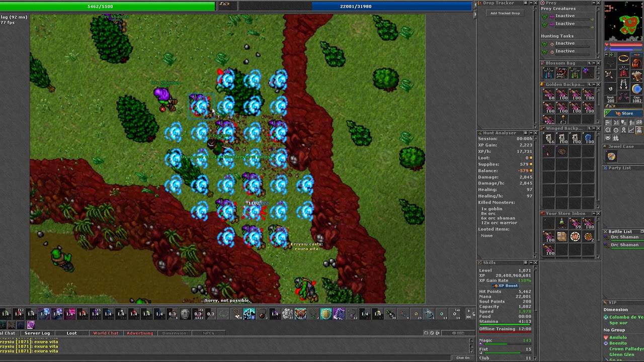Open the Skills panel options menu icon
The image size is (644, 362).
(525, 263)
